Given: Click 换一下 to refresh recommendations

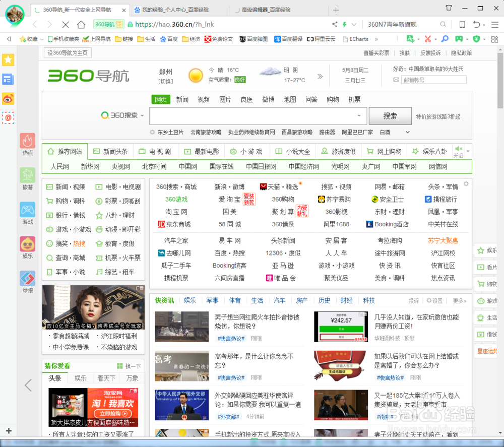Looking at the screenshot, I should [x=129, y=366].
